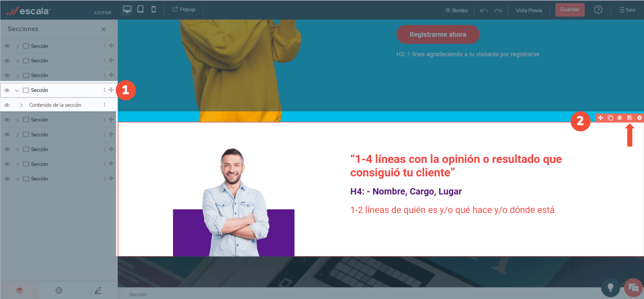Switch to desktop view icon
Viewport: 644px width, 299px height.
tap(127, 9)
